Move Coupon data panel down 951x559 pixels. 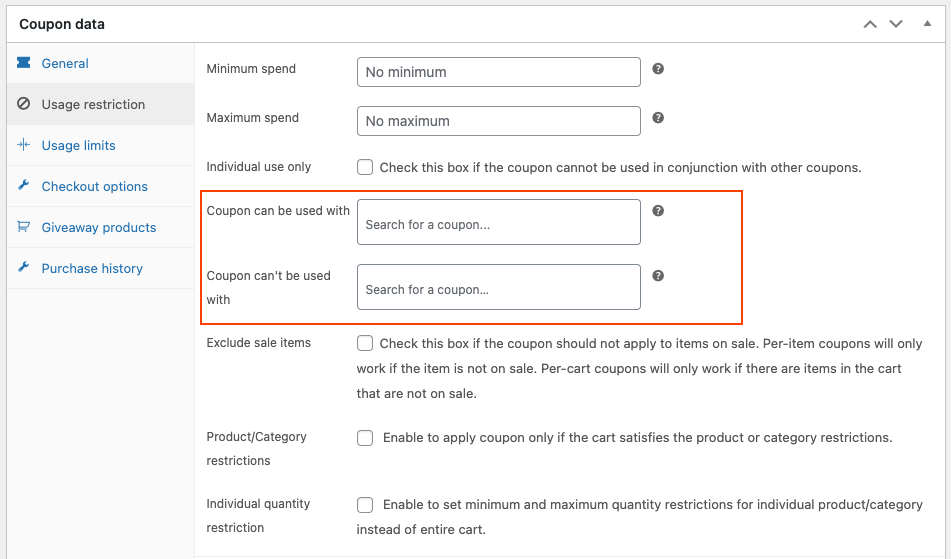pyautogui.click(x=896, y=24)
